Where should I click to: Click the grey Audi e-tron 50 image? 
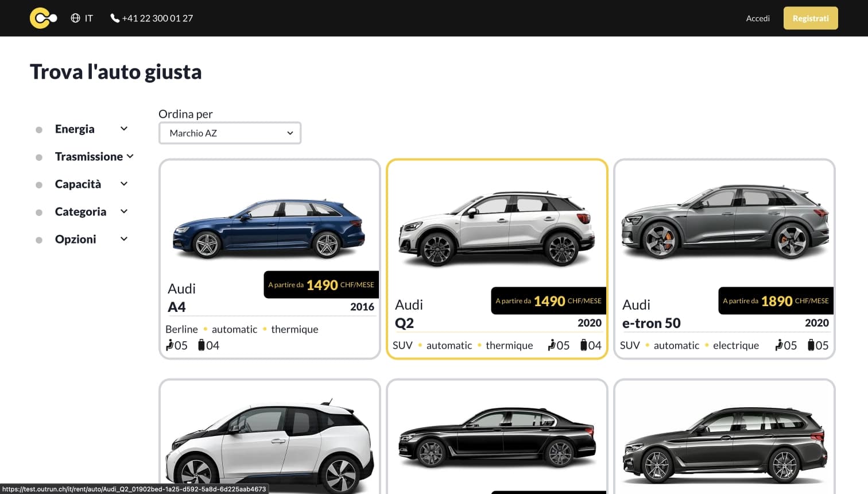[724, 222]
